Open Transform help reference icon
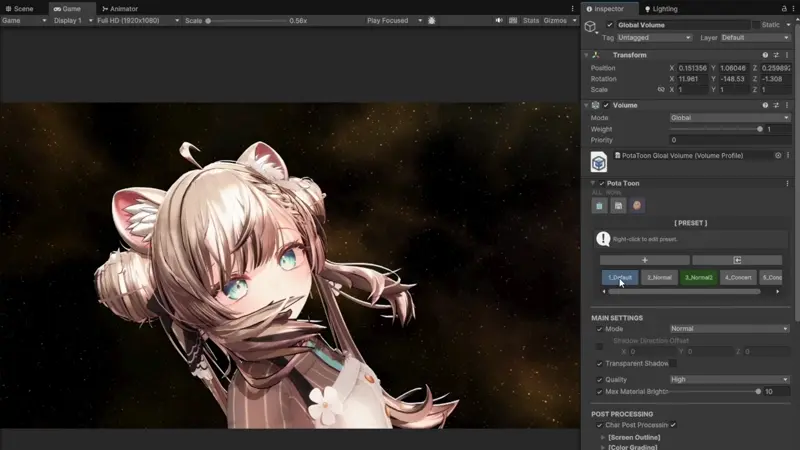The height and width of the screenshot is (450, 800). (765, 55)
